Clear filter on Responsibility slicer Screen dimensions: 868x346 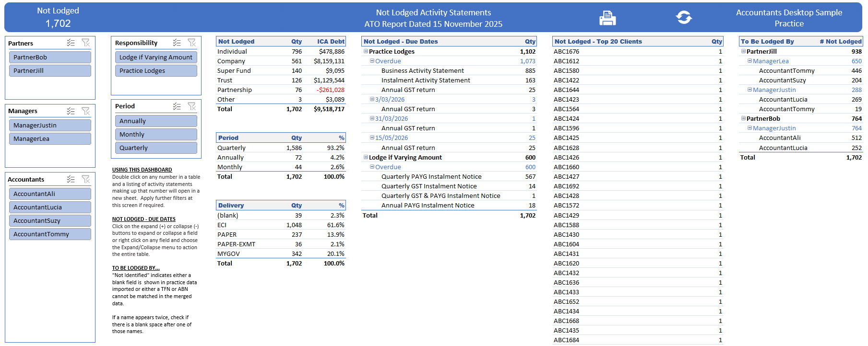(192, 43)
